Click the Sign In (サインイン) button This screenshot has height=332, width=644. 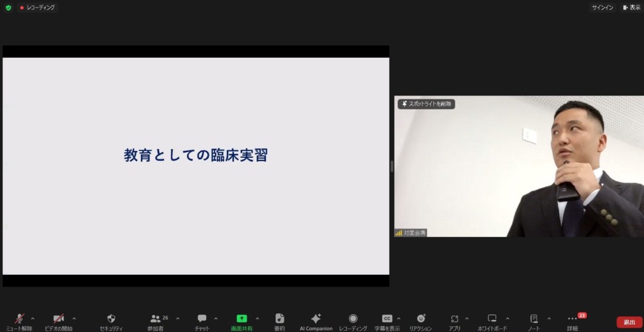[x=602, y=8]
